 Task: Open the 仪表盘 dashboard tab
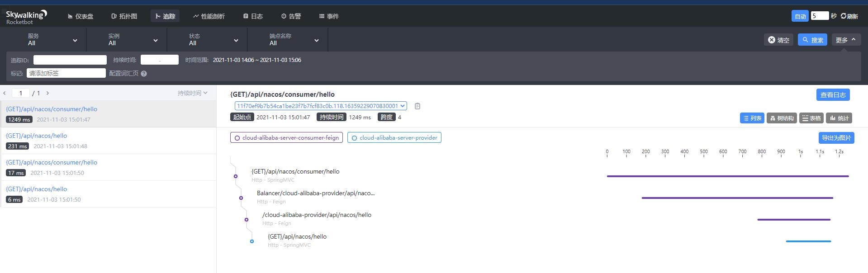pos(81,16)
